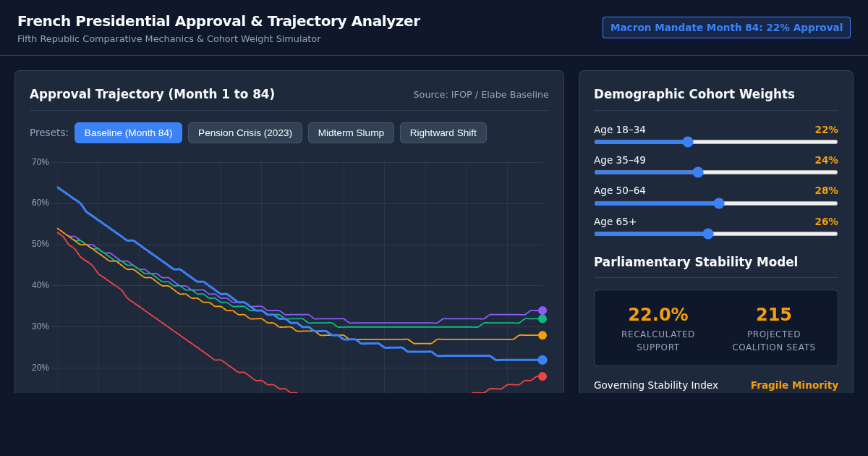Click the Age 18–34 22% value
Viewport: 868px width, 456px height.
point(826,130)
